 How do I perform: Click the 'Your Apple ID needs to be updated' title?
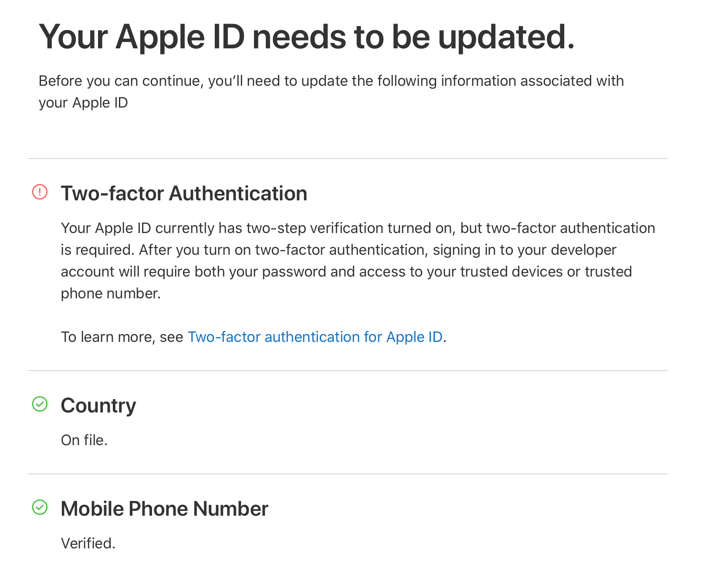pos(307,37)
